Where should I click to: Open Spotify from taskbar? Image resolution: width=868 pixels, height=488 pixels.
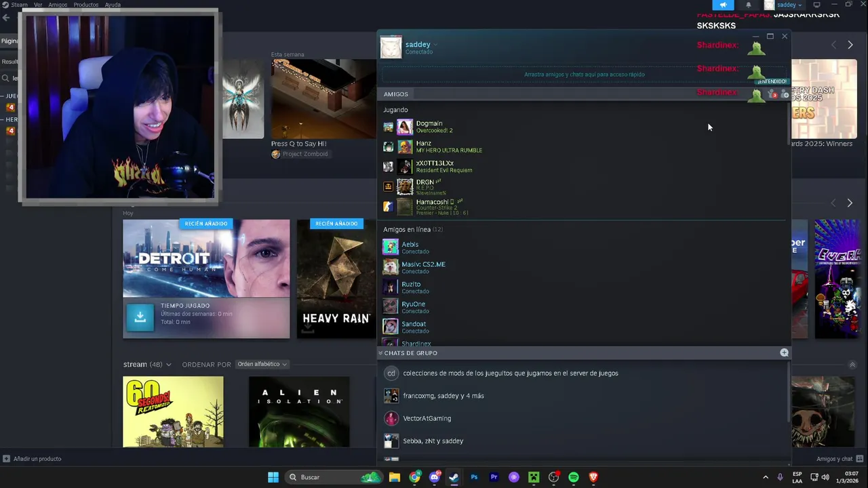574,477
